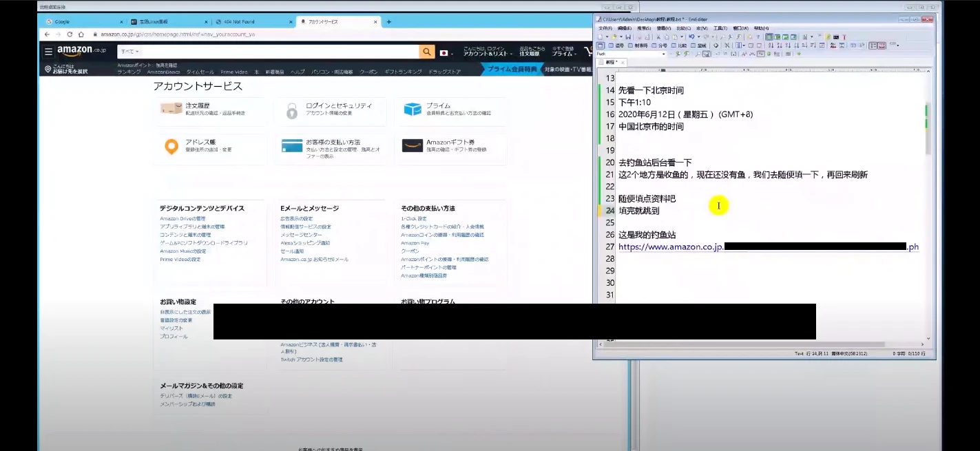
Task: Click the amazon.co.jp logo
Action: coord(81,51)
